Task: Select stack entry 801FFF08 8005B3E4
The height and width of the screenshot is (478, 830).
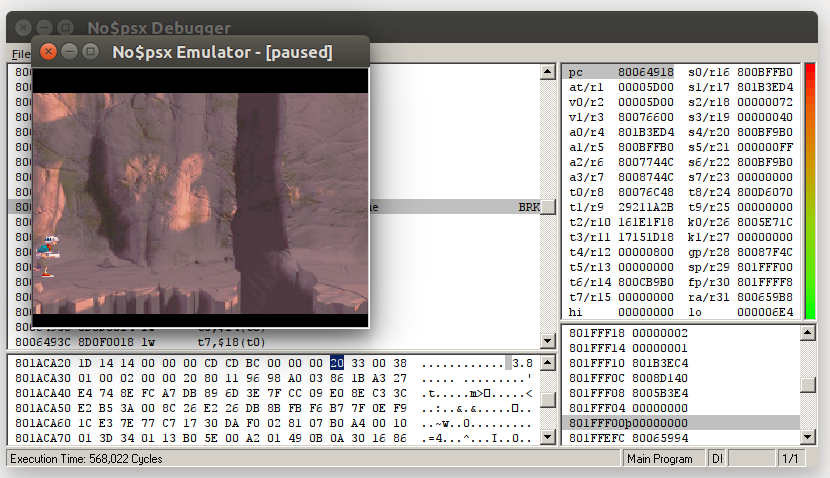Action: [x=628, y=393]
